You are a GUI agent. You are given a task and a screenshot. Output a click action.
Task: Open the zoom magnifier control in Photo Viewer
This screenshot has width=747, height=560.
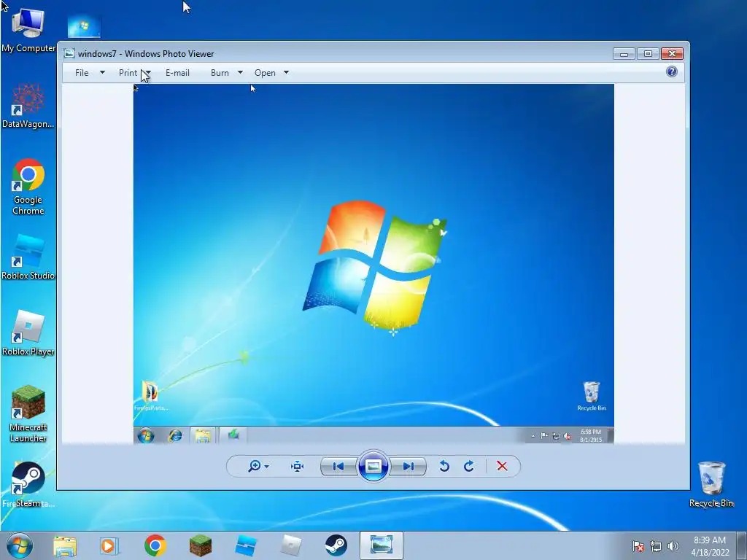pyautogui.click(x=255, y=466)
